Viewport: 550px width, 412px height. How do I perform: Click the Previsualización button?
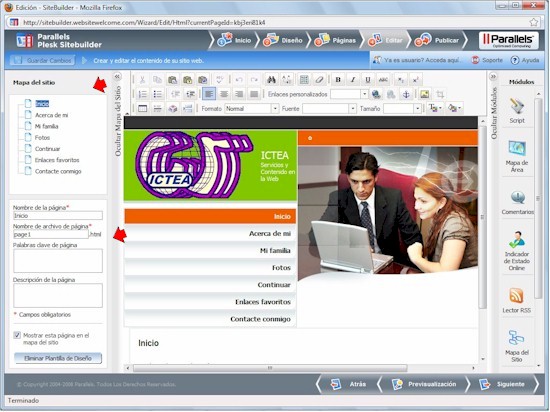tap(424, 384)
